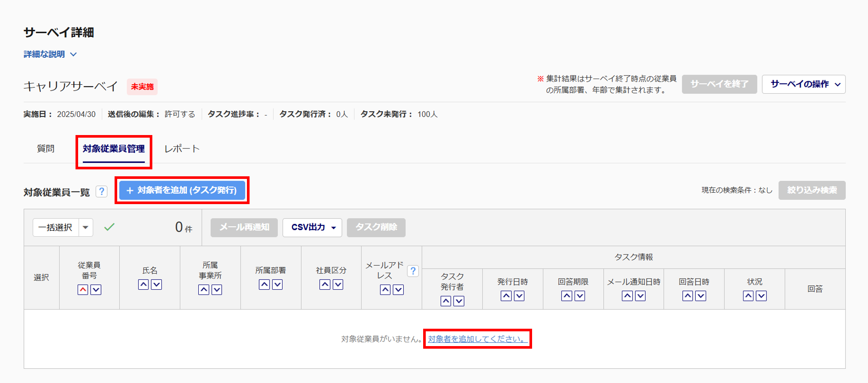Sort メール通知日時 column descending

click(640, 296)
